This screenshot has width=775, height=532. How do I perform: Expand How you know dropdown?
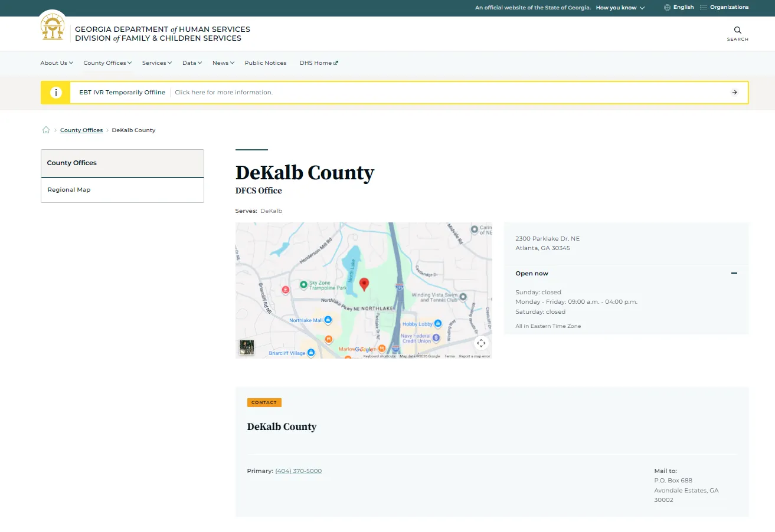pos(620,8)
